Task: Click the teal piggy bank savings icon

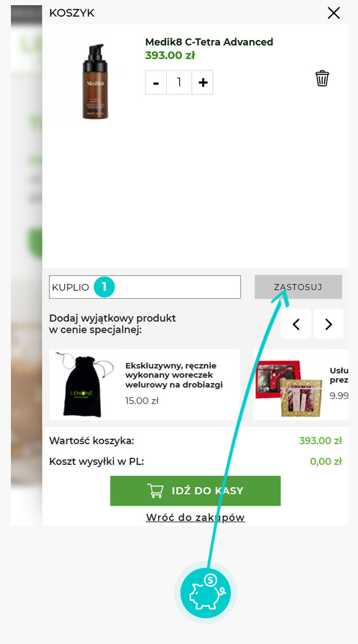Action: click(x=206, y=593)
